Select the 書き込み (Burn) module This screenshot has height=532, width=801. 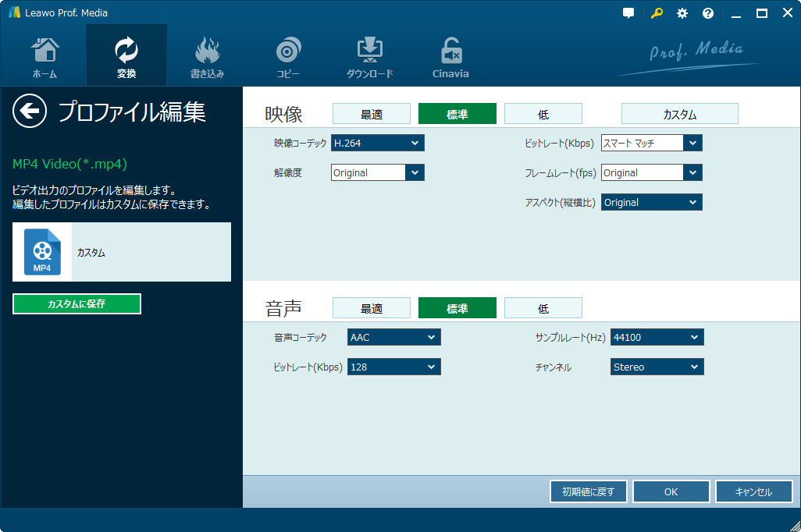pyautogui.click(x=207, y=55)
